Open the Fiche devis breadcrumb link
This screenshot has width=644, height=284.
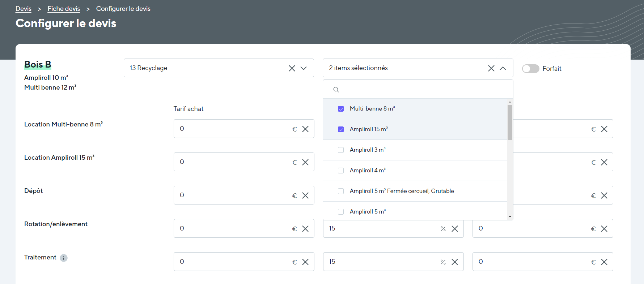tap(64, 9)
